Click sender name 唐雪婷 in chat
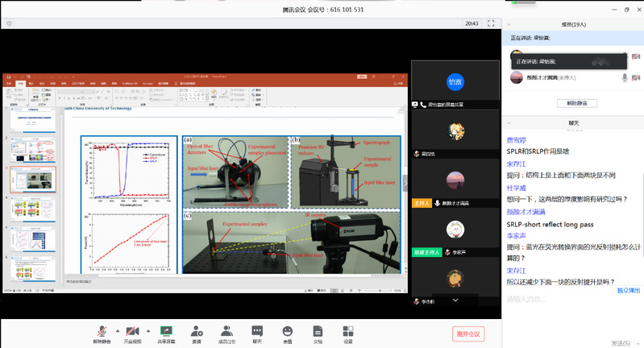The width and height of the screenshot is (644, 348). click(517, 140)
